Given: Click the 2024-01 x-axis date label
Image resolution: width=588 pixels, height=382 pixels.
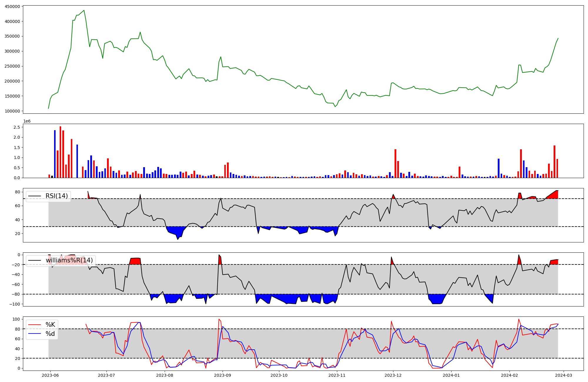Looking at the screenshot, I should click(451, 375).
